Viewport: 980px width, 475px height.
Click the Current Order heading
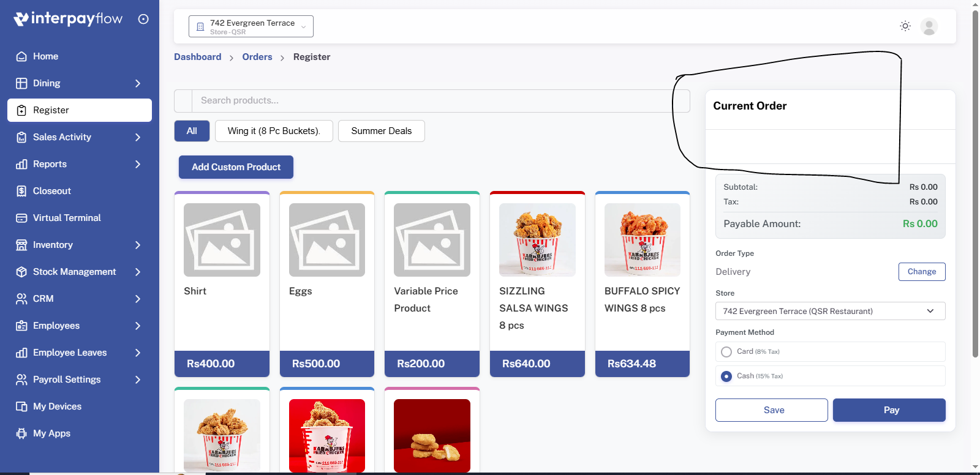tap(750, 106)
